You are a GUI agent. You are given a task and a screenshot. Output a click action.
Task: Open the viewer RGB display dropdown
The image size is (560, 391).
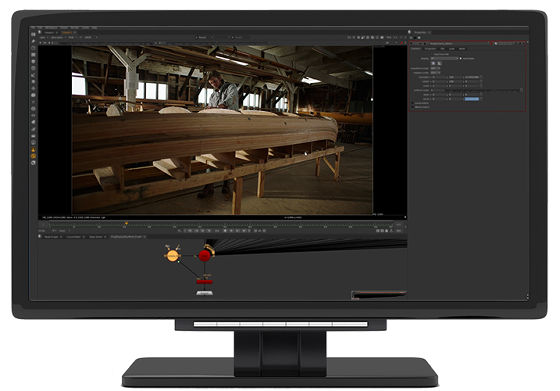click(x=71, y=37)
